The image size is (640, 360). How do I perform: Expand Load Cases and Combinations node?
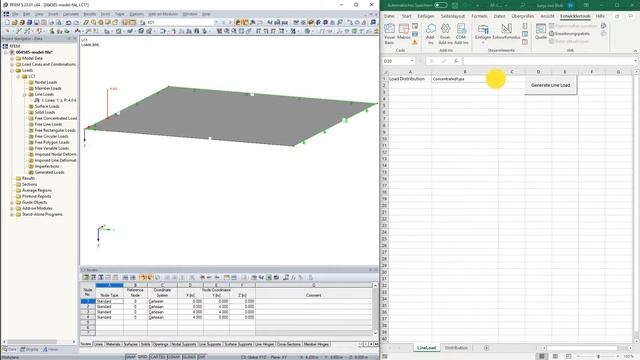click(12, 64)
